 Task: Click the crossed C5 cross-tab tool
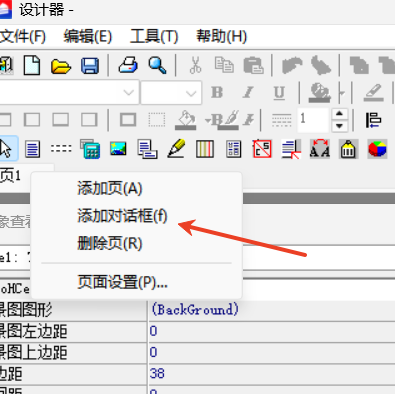pos(262,149)
